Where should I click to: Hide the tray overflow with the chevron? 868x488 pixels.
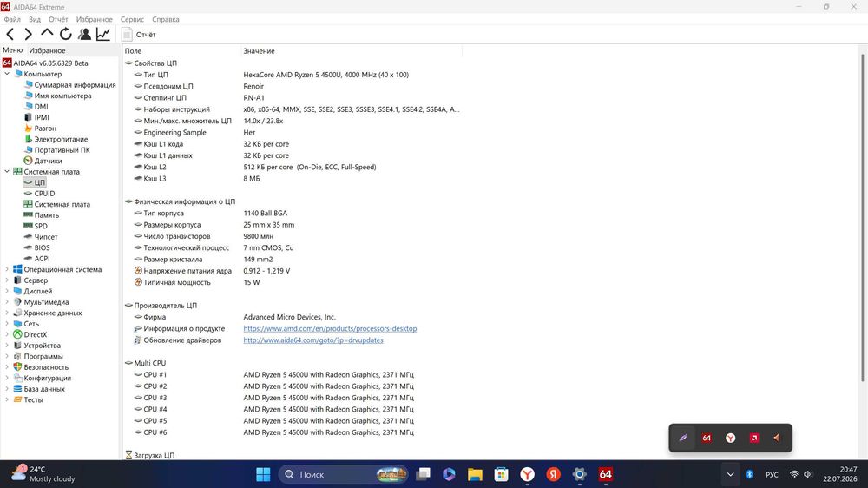coord(730,474)
